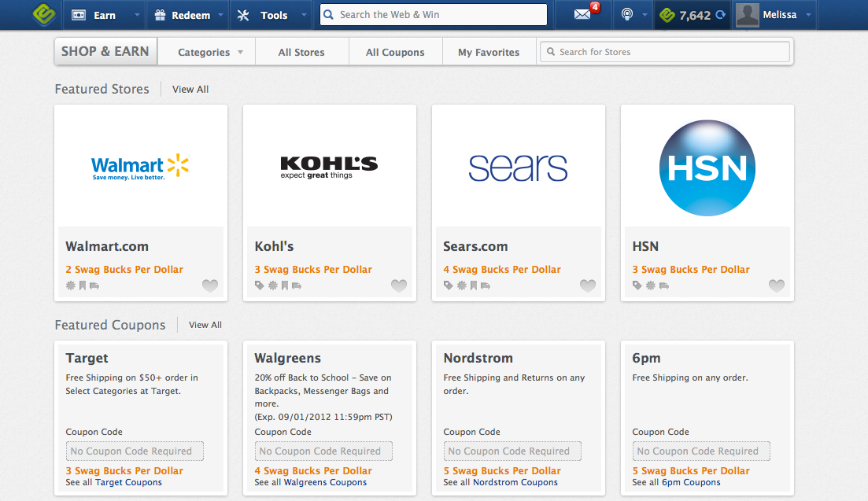Switch to the All Stores tab
Image resolution: width=868 pixels, height=501 pixels.
coord(301,52)
